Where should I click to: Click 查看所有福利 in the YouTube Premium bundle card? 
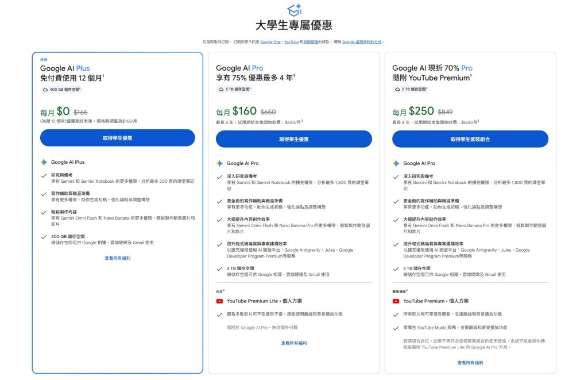(470, 363)
